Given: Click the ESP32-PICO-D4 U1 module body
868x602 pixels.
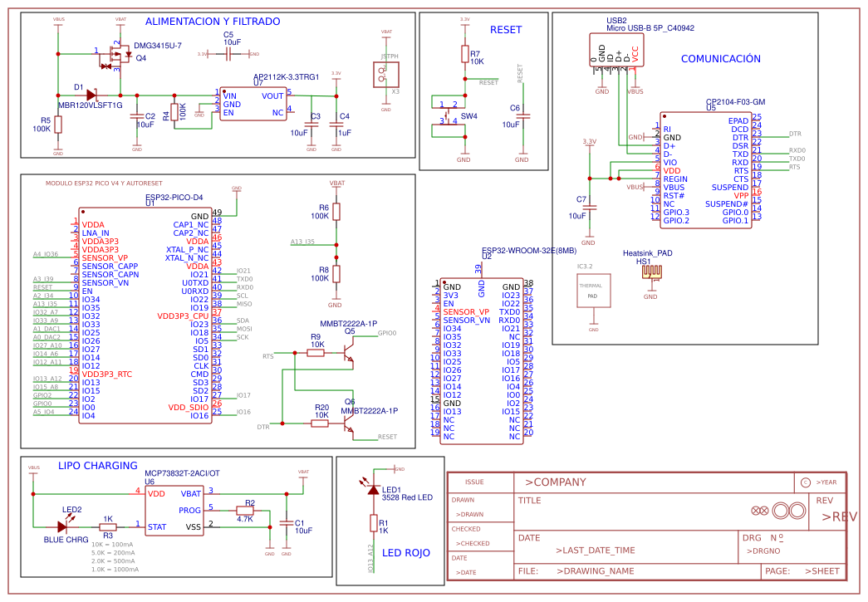Looking at the screenshot, I should click(x=145, y=316).
